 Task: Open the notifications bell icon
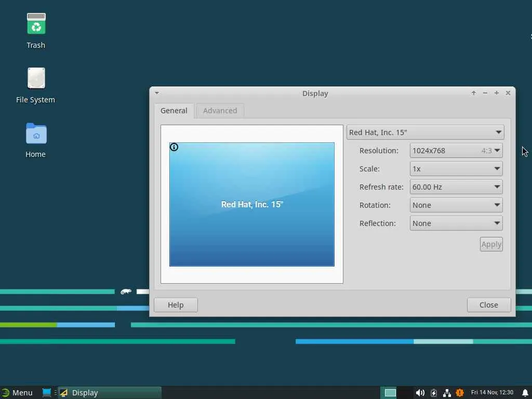coord(525,393)
